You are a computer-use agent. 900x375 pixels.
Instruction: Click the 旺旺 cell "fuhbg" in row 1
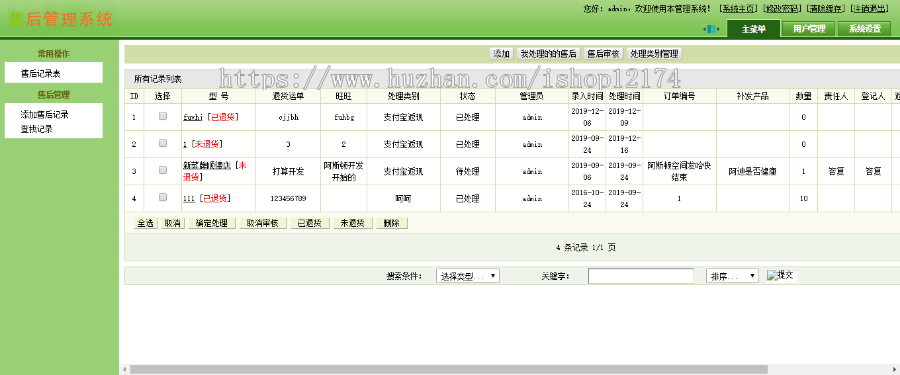pos(344,117)
